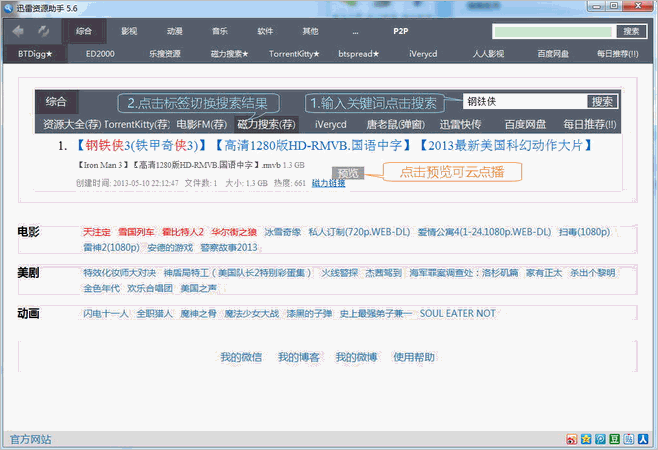Open the movie link 冰雪奇缘
This screenshot has width=658, height=450.
[282, 232]
